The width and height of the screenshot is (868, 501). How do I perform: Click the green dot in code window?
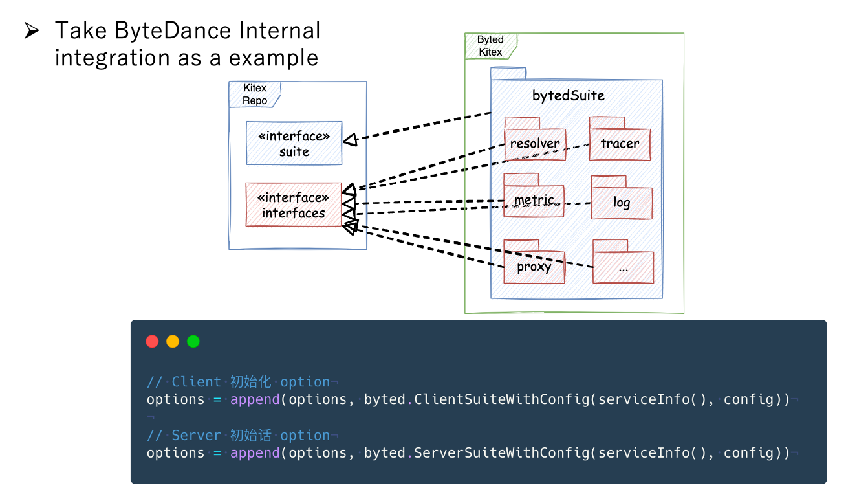click(x=193, y=341)
